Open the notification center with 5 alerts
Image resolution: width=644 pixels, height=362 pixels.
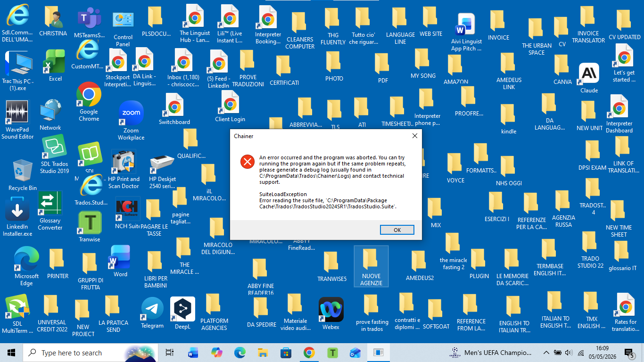[628, 353]
